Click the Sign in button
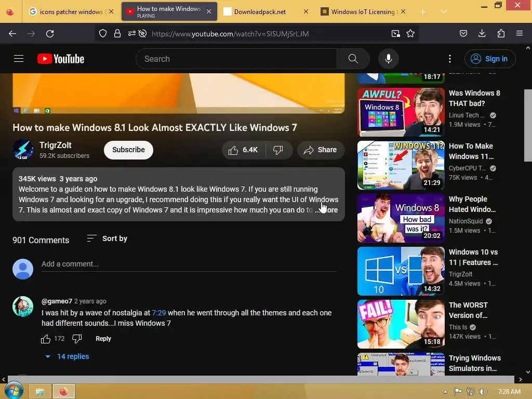The width and height of the screenshot is (532, 399). point(490,59)
